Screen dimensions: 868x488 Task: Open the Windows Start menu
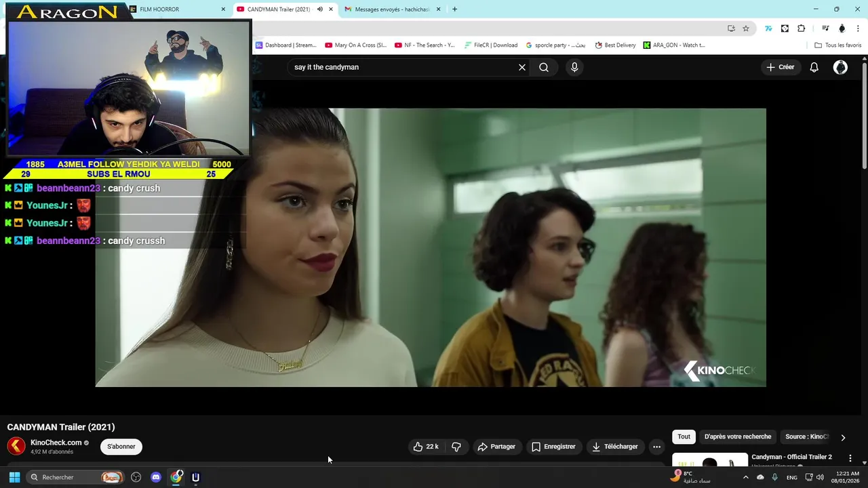point(14,477)
